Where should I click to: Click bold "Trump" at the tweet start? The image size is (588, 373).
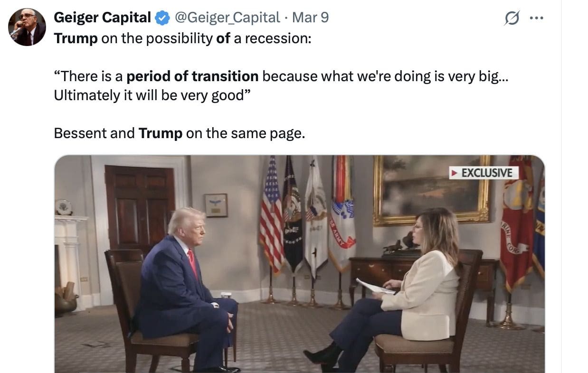tap(76, 38)
